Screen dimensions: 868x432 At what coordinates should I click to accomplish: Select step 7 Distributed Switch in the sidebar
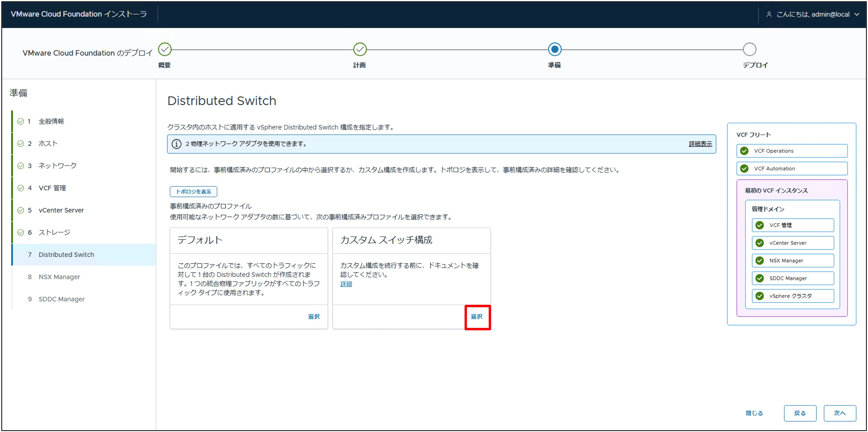tap(84, 255)
